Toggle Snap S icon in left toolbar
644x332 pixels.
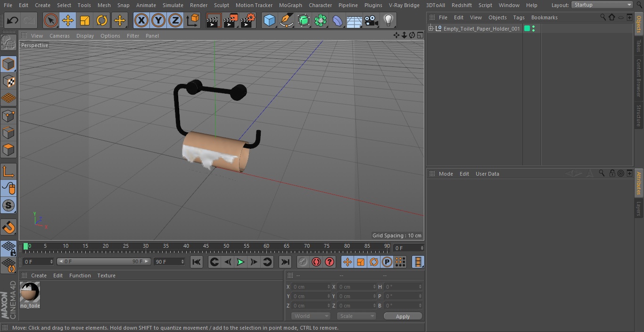pos(8,205)
